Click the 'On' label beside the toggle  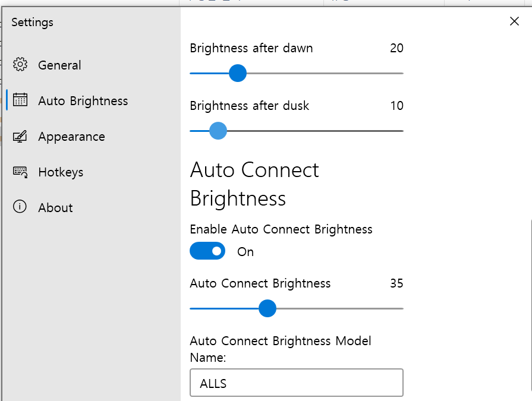pyautogui.click(x=245, y=252)
